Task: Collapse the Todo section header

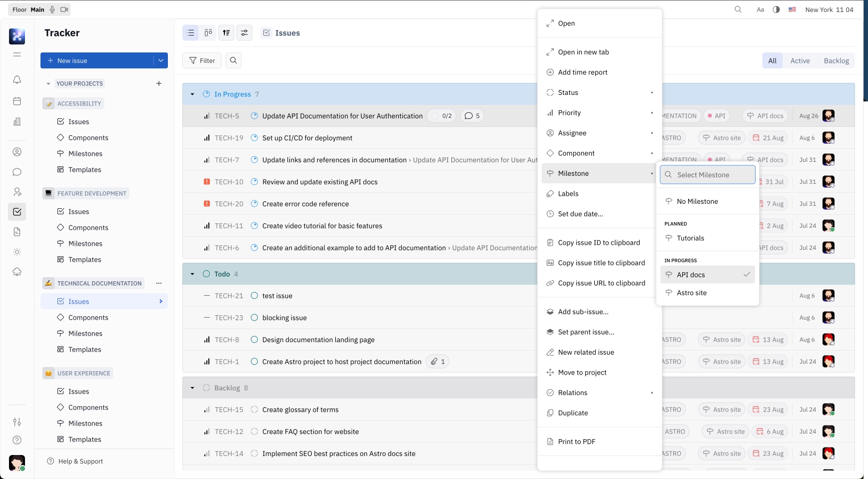Action: (x=192, y=274)
